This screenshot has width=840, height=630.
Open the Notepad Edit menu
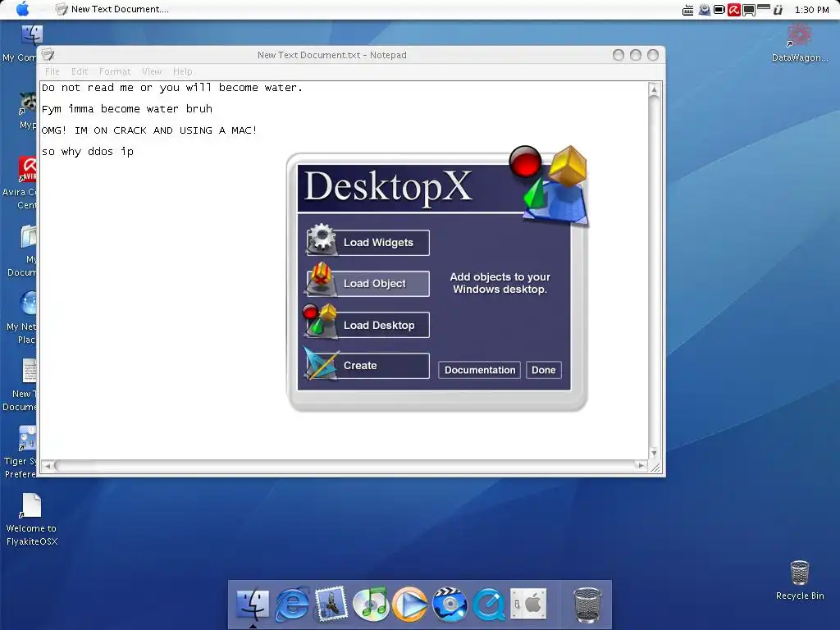[80, 71]
